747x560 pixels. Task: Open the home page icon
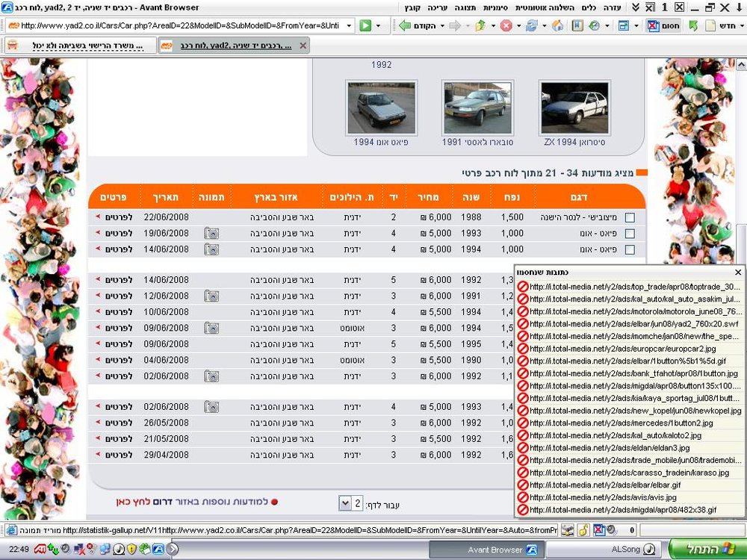click(557, 25)
